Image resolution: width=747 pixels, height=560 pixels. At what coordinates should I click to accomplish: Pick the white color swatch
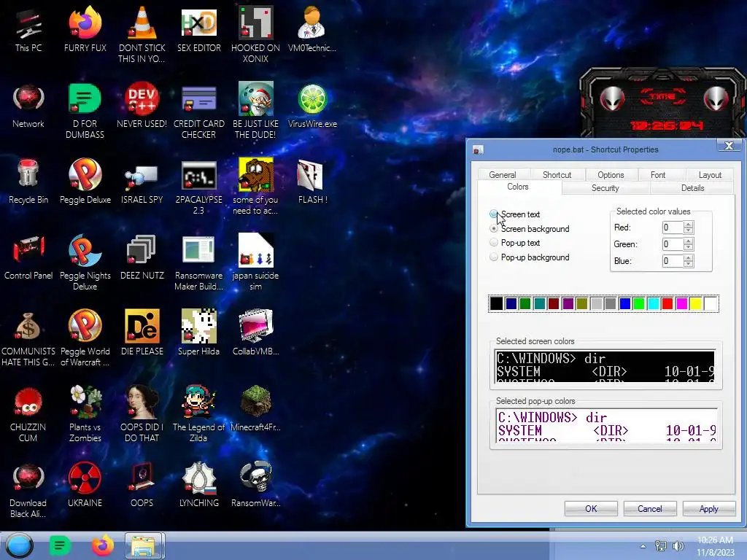click(711, 303)
